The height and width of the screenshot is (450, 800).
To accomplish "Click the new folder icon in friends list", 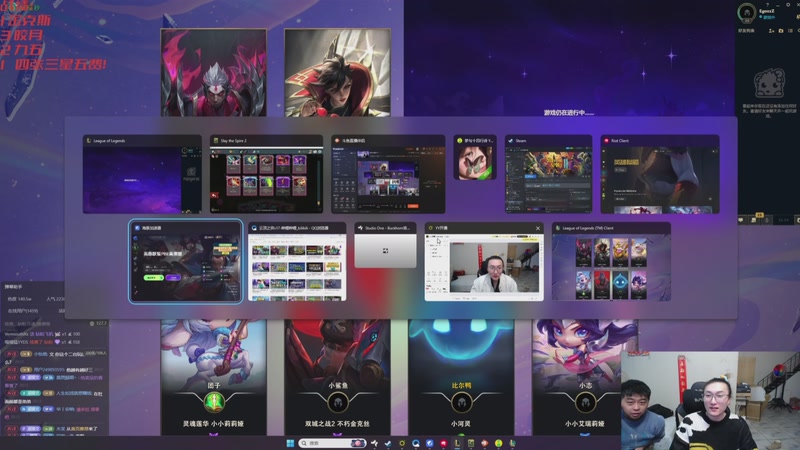I will point(781,31).
